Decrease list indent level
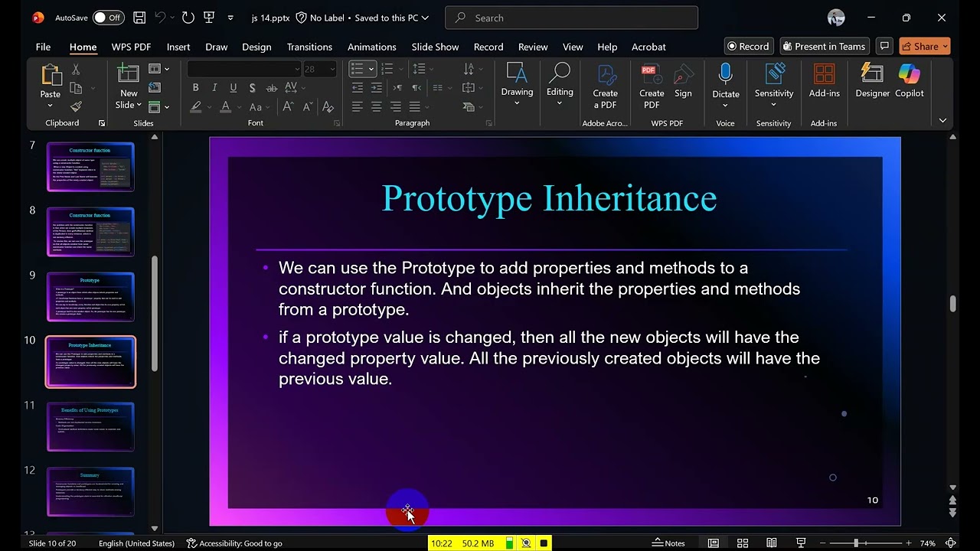 pos(358,88)
